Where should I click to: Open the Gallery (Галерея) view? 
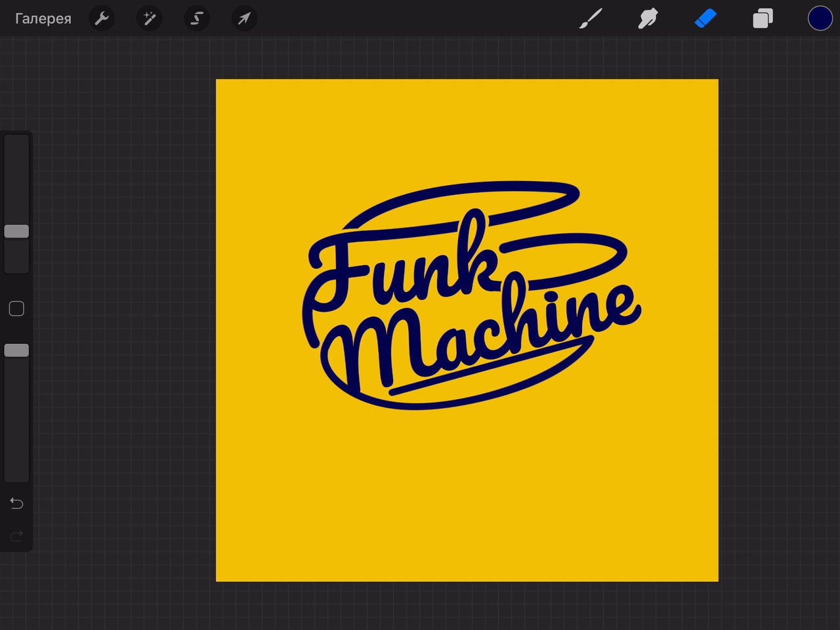(x=43, y=18)
